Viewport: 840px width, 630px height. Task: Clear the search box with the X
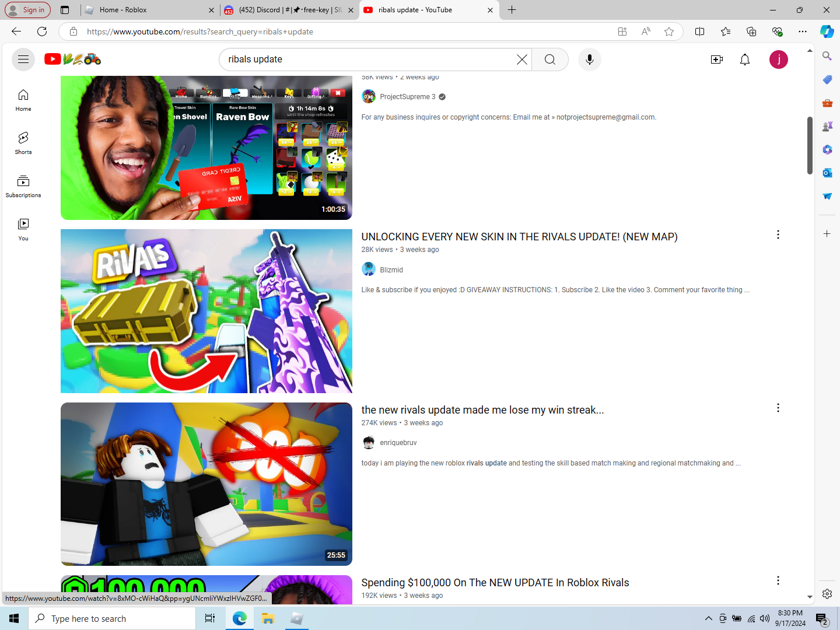pyautogui.click(x=522, y=60)
